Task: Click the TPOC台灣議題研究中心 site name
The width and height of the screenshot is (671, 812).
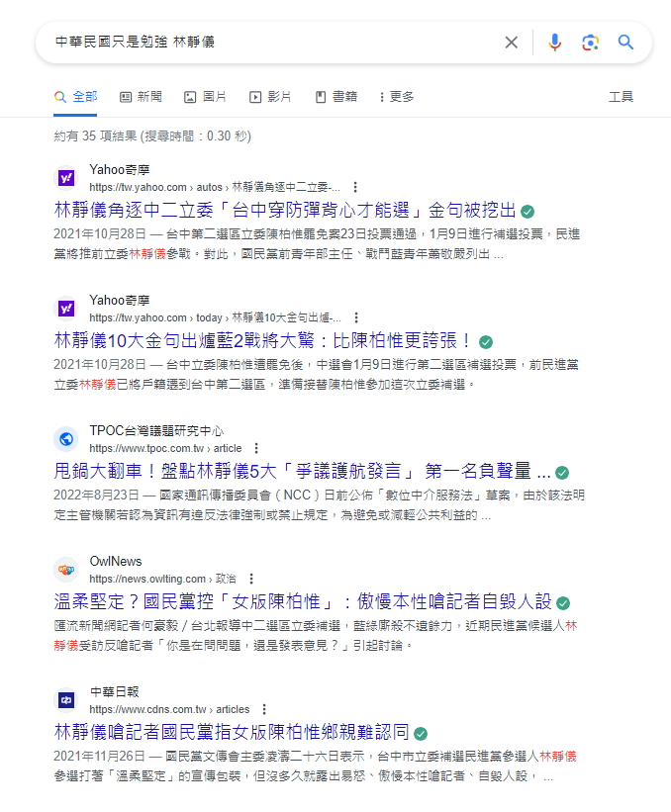Action: [156, 431]
